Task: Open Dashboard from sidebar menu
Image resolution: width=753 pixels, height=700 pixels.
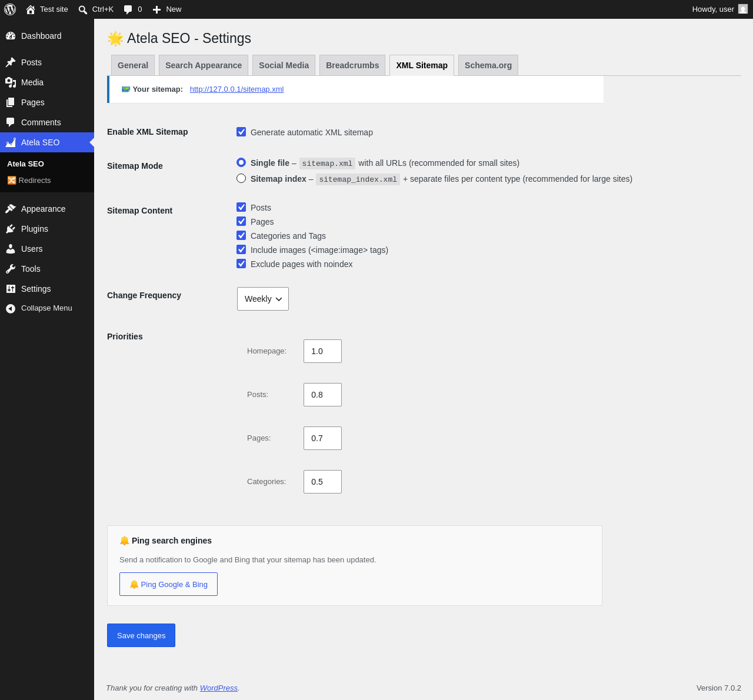Action: click(x=47, y=36)
